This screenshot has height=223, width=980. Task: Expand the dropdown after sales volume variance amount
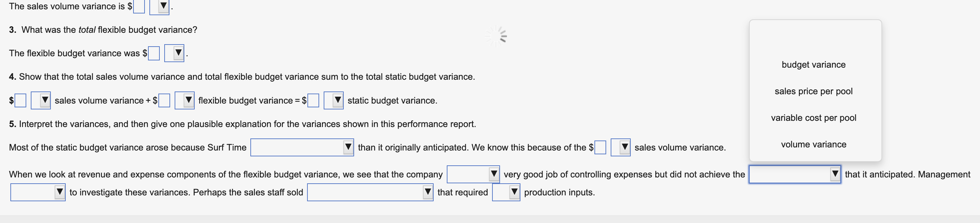[43, 100]
